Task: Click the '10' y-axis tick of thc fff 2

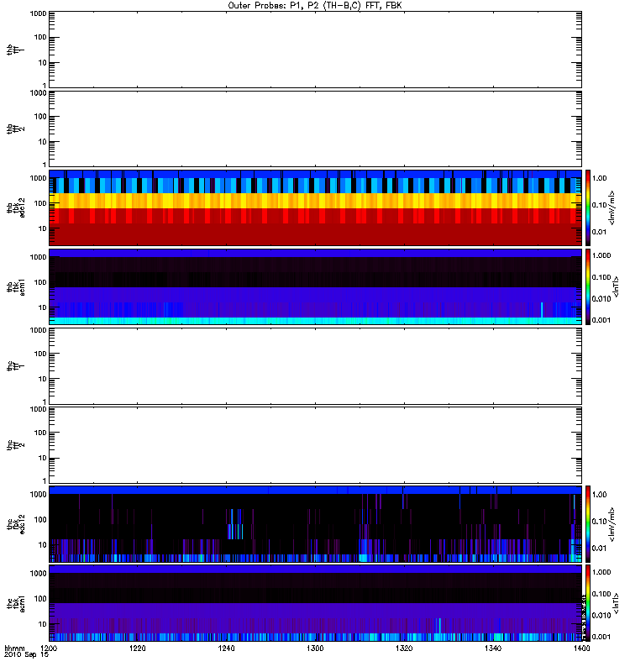Action: point(43,458)
